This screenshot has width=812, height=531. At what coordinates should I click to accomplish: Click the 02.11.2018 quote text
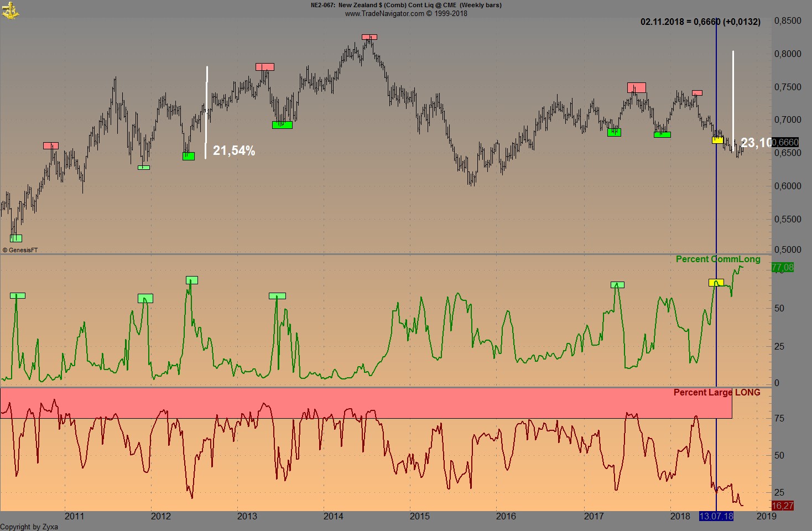[700, 23]
